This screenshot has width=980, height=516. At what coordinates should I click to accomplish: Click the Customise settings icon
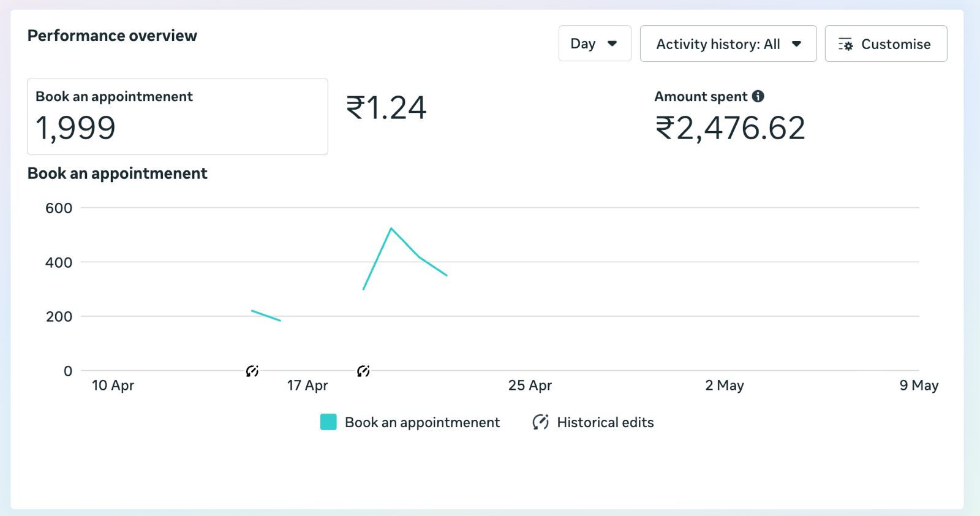click(845, 44)
